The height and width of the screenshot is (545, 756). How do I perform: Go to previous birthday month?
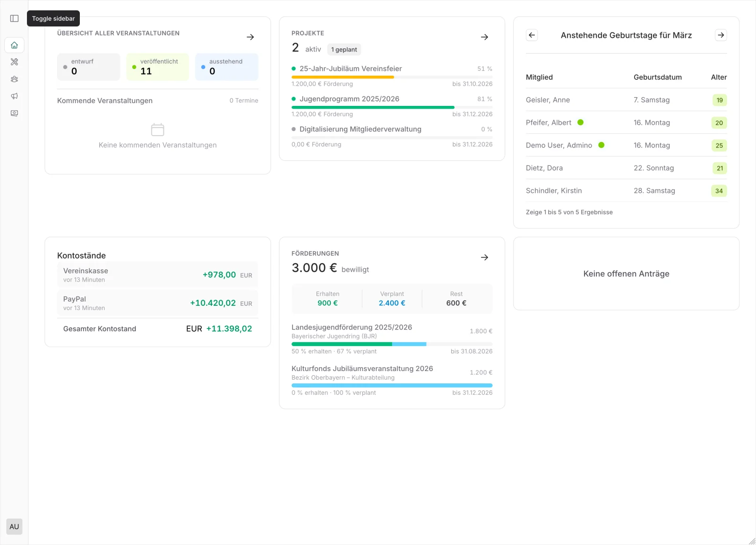(532, 35)
